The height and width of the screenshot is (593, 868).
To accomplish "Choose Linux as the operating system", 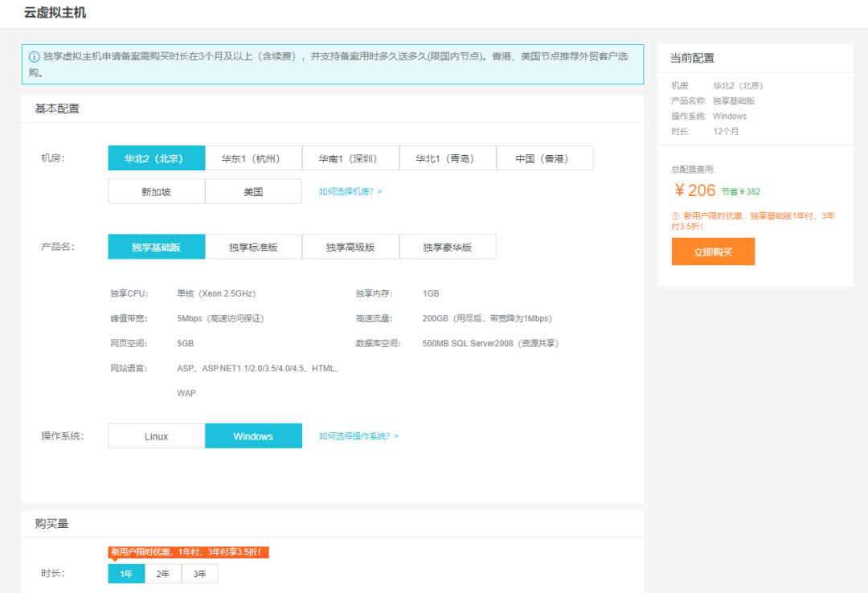I will coord(157,436).
